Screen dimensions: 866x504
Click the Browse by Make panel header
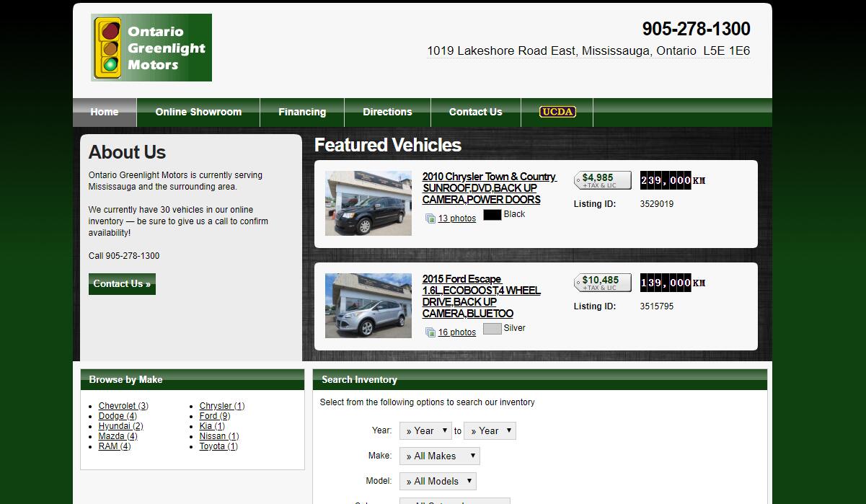[x=193, y=380]
